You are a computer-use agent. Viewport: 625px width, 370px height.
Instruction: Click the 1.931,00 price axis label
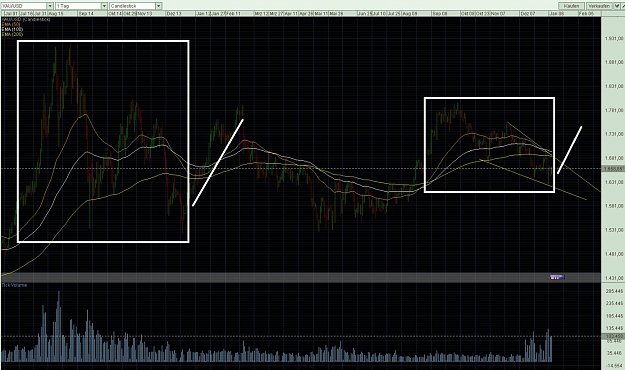(x=614, y=38)
